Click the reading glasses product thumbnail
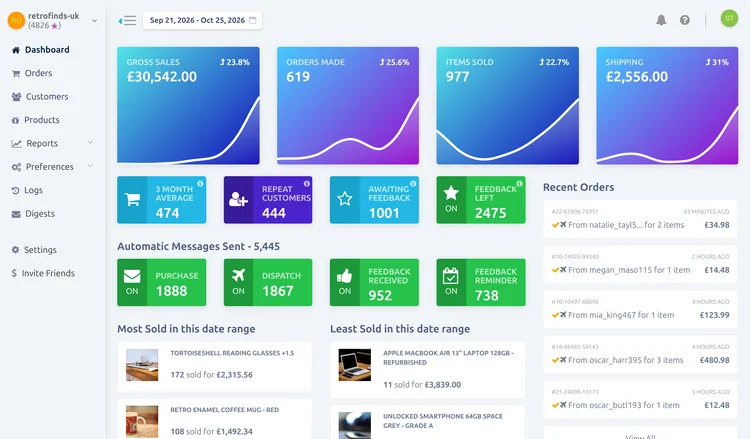750x439 pixels. tap(142, 365)
